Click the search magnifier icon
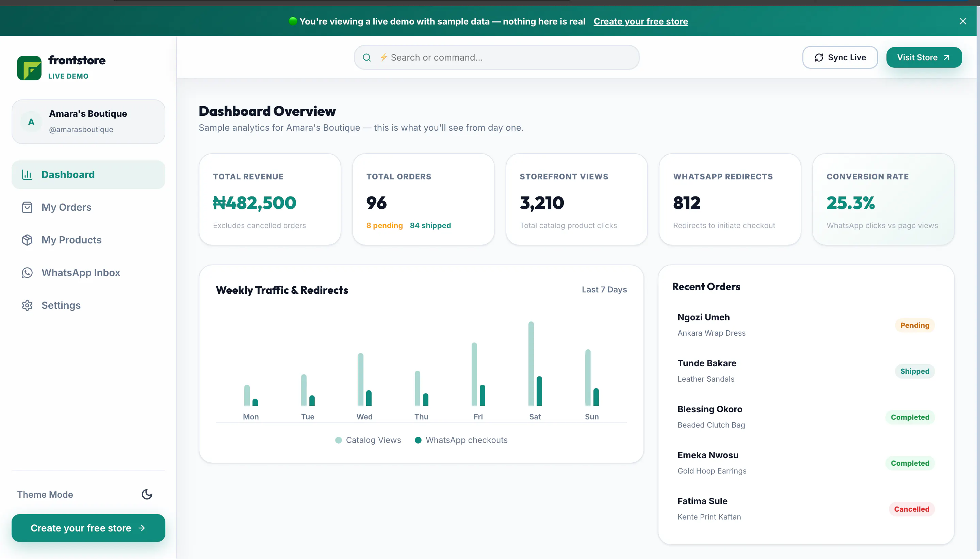980x559 pixels. click(x=367, y=58)
